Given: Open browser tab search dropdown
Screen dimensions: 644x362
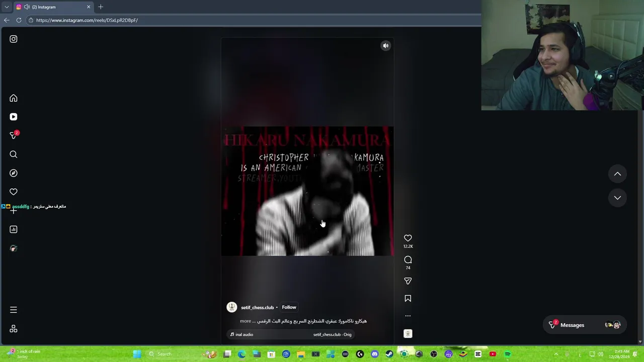Looking at the screenshot, I should [7, 7].
